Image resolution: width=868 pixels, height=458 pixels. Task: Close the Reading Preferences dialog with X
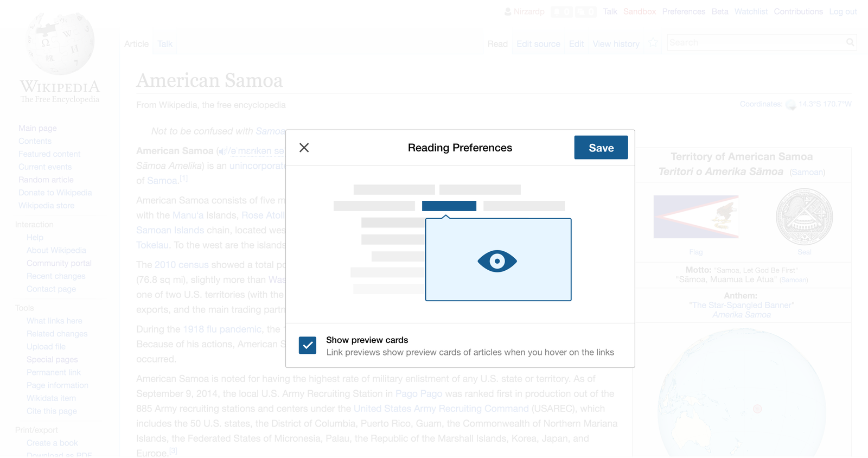point(304,148)
